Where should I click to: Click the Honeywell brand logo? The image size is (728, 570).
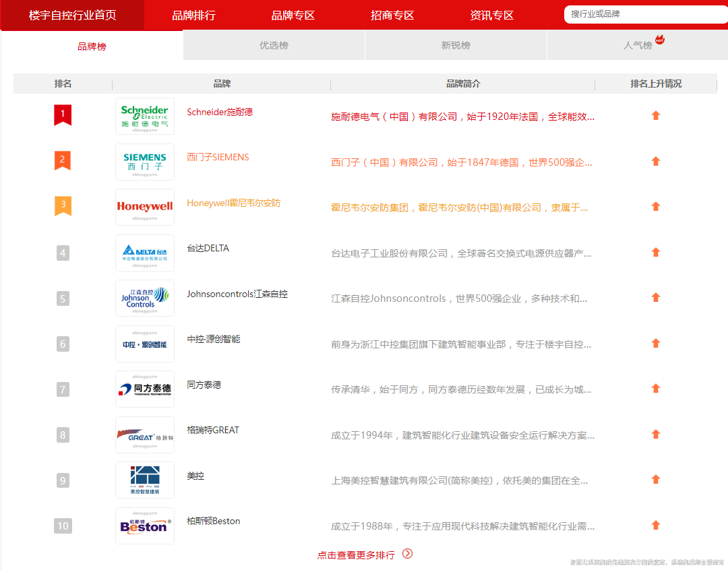point(144,207)
